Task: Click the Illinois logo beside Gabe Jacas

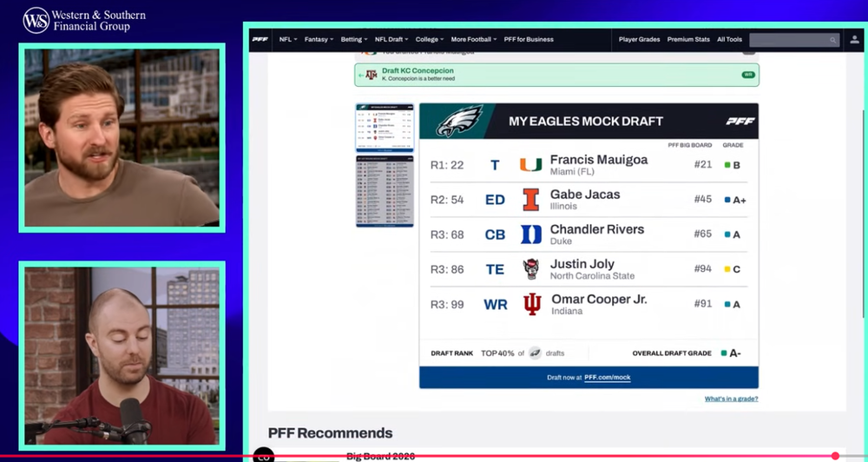Action: [530, 200]
